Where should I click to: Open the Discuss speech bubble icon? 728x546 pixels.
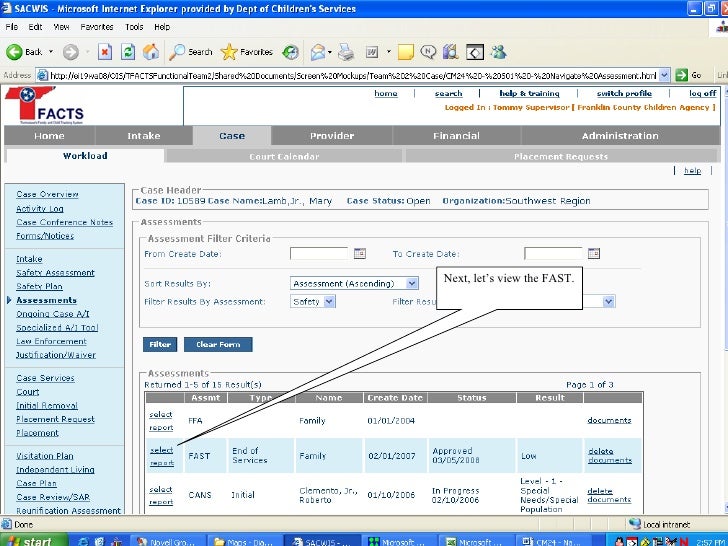point(428,52)
